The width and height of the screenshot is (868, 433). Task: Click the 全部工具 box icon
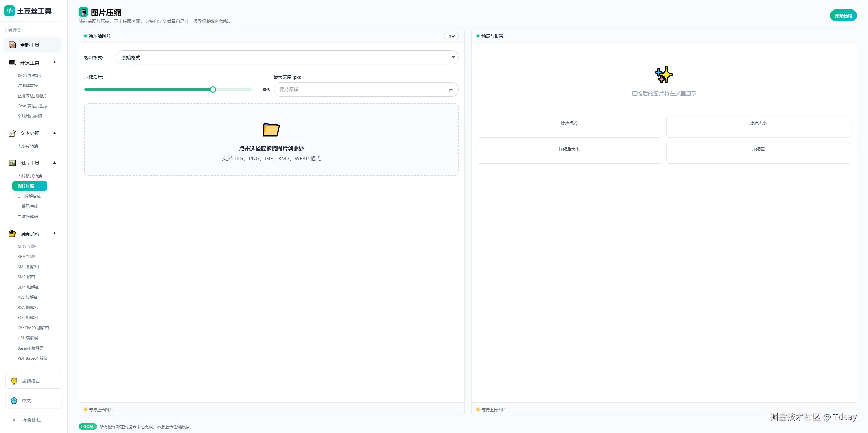(12, 45)
